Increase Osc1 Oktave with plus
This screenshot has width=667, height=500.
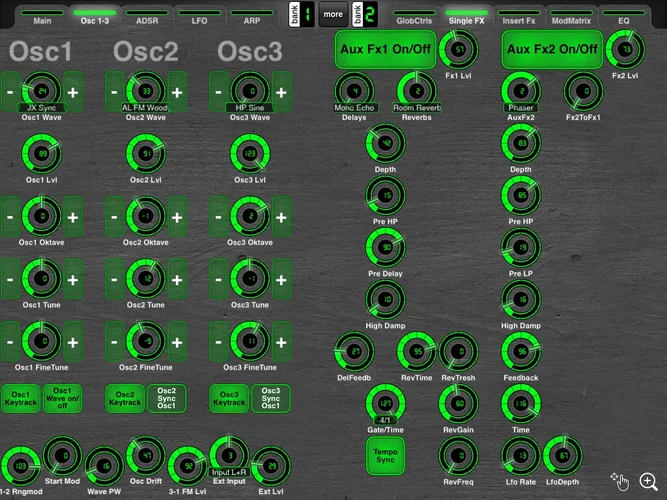(73, 217)
